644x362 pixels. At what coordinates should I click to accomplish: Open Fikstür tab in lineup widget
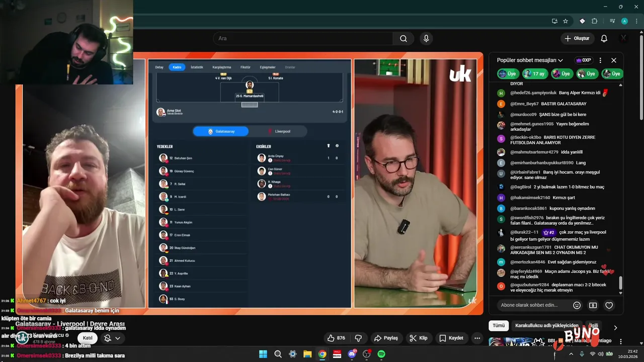[246, 67]
